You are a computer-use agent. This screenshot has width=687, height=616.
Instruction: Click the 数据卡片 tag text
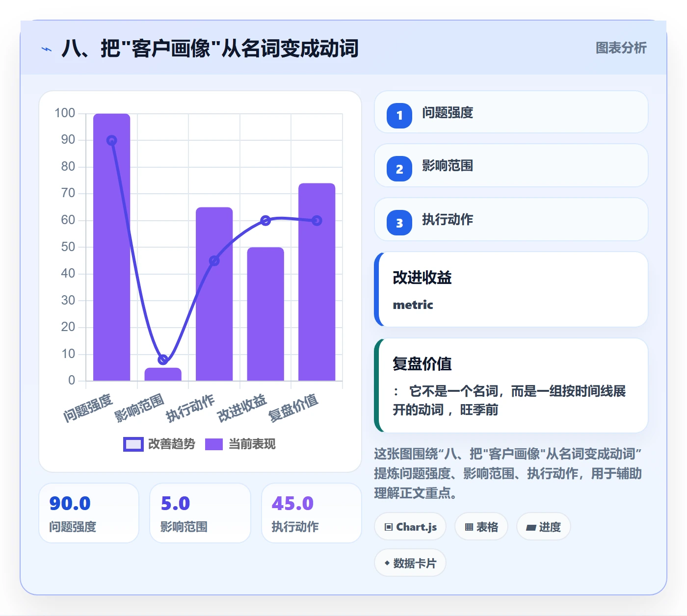click(415, 563)
